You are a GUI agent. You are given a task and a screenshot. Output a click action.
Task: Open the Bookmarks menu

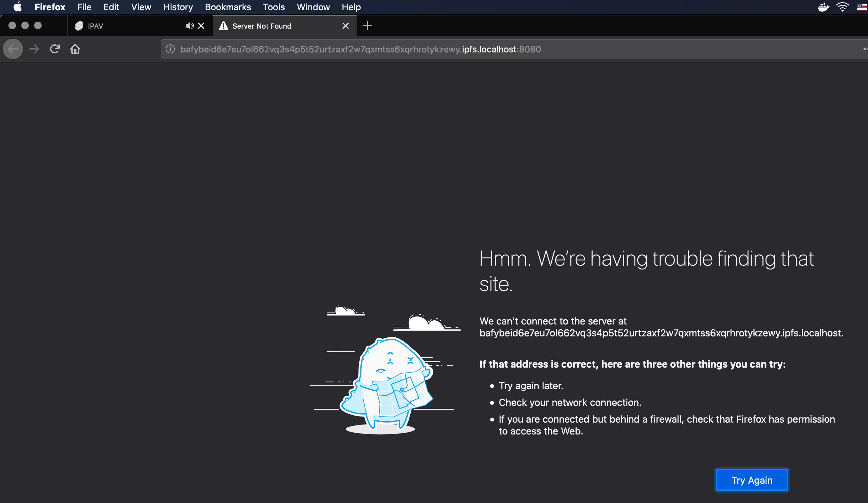tap(228, 7)
